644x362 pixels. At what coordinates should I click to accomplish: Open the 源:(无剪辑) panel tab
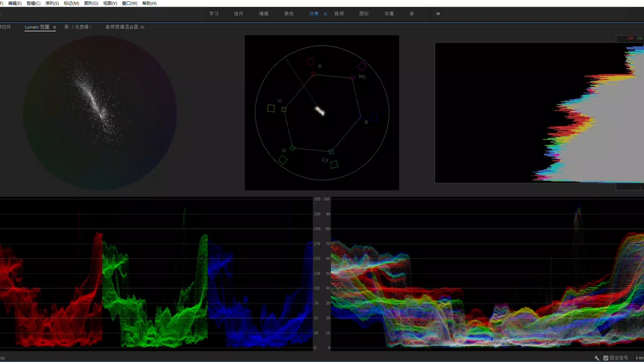pyautogui.click(x=77, y=27)
